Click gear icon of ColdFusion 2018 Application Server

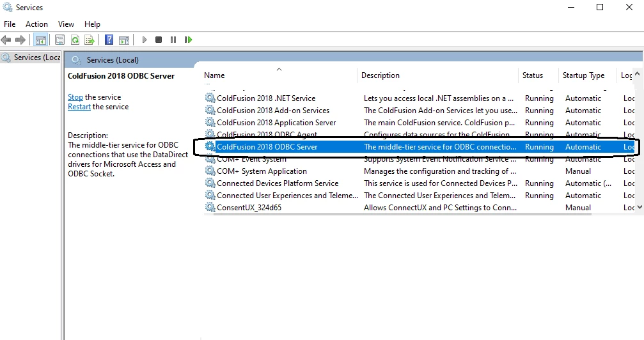pyautogui.click(x=210, y=122)
